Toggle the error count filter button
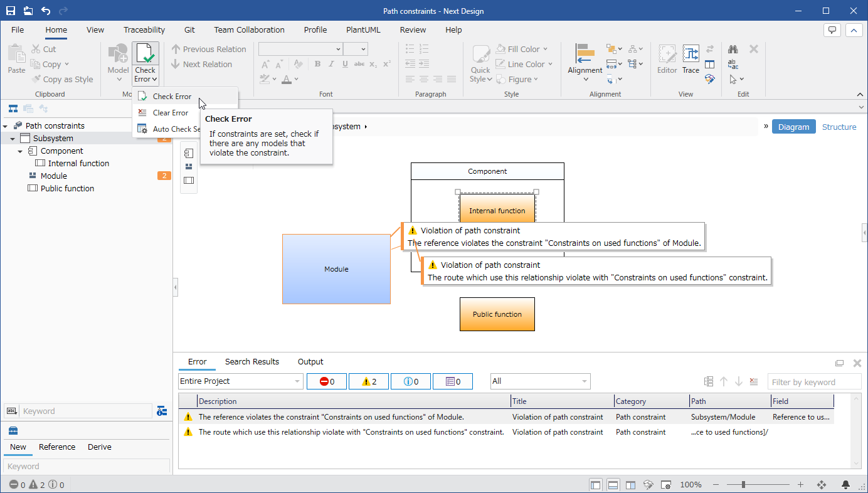Image resolution: width=868 pixels, height=493 pixels. pyautogui.click(x=327, y=381)
